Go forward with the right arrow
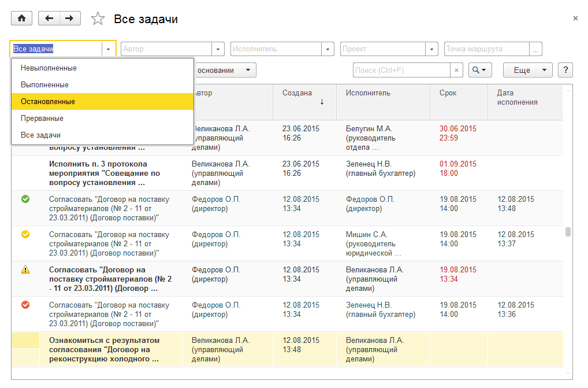The height and width of the screenshot is (388, 588). pyautogui.click(x=69, y=19)
